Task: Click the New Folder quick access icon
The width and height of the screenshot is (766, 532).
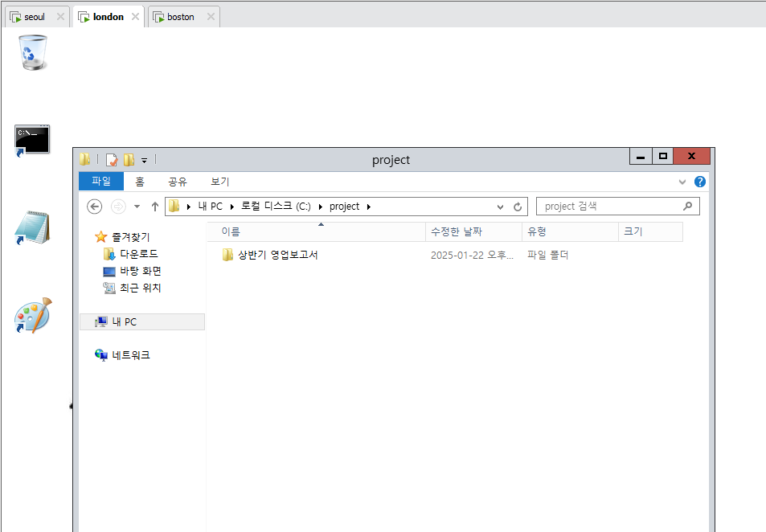Action: (129, 160)
